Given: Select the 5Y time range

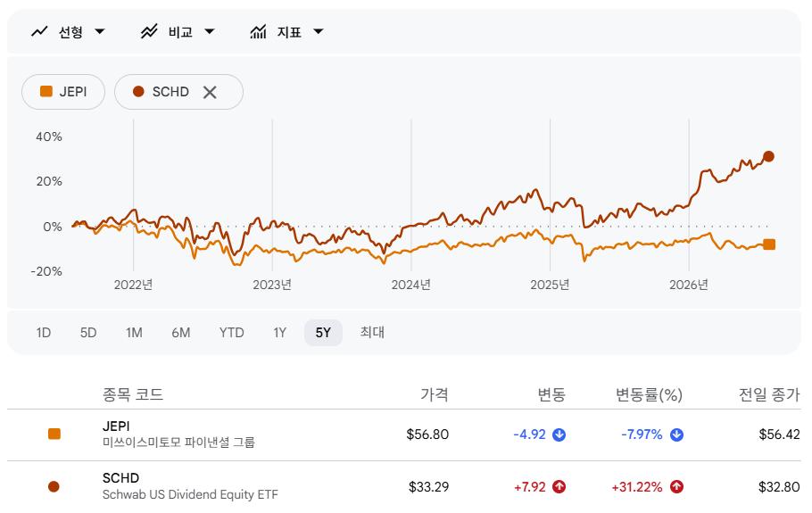Looking at the screenshot, I should click(323, 333).
